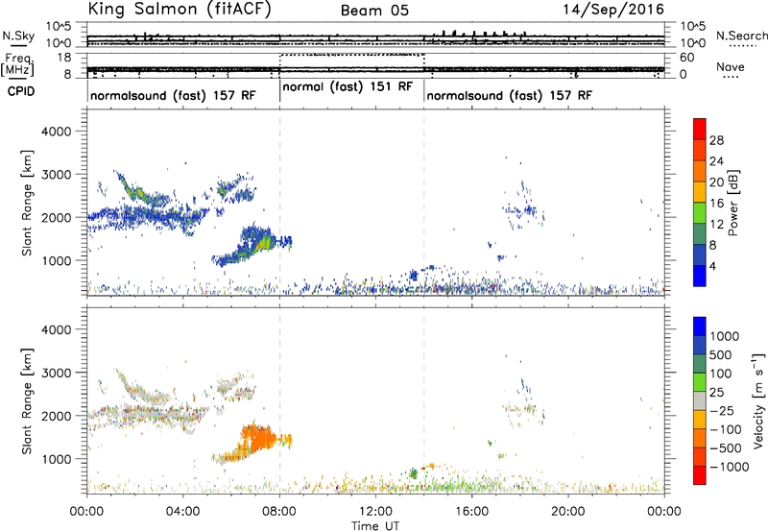Viewport: 768px width, 532px height.
Task: Click the '60' Nave axis tick
Action: point(687,58)
